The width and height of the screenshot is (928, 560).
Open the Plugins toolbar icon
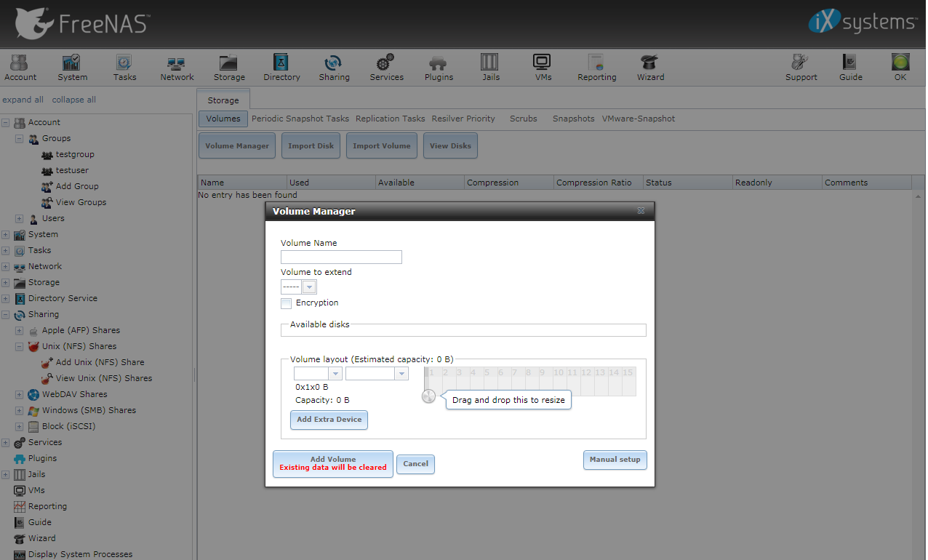439,68
